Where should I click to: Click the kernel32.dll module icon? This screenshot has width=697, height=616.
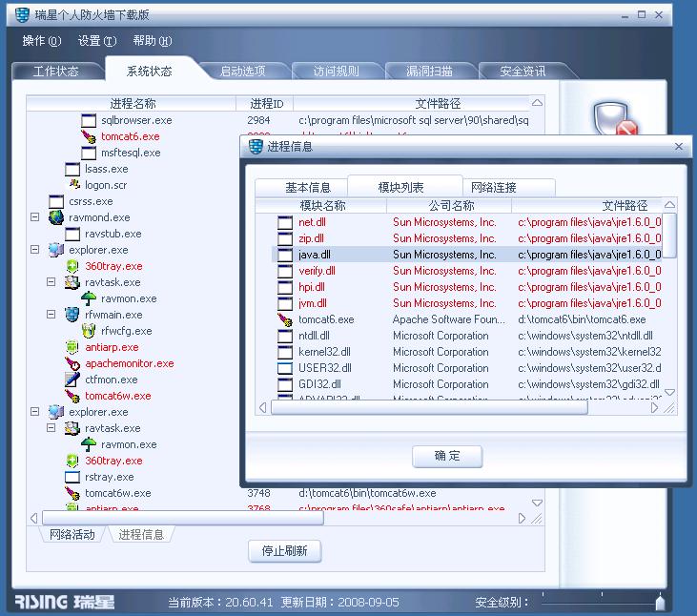285,352
